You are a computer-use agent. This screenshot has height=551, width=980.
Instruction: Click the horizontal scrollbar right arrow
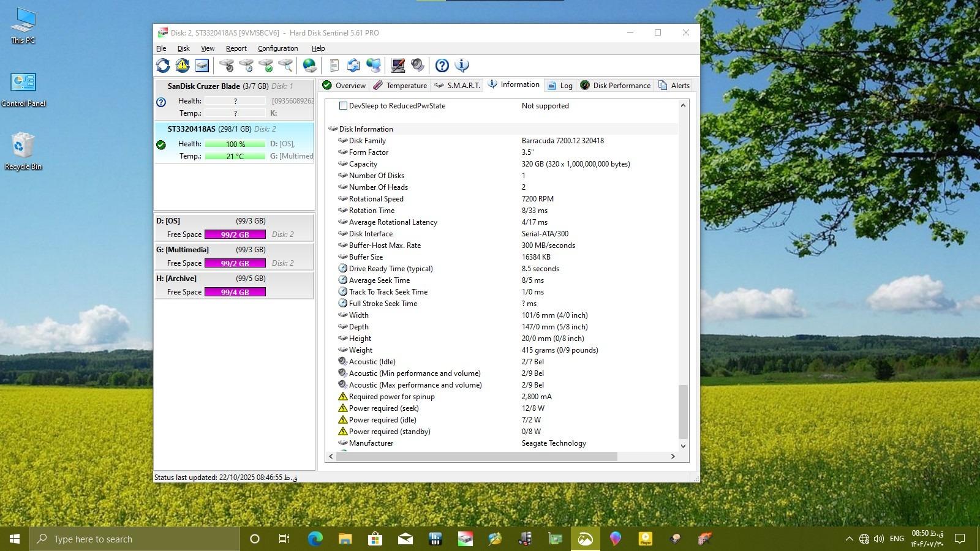coord(673,456)
